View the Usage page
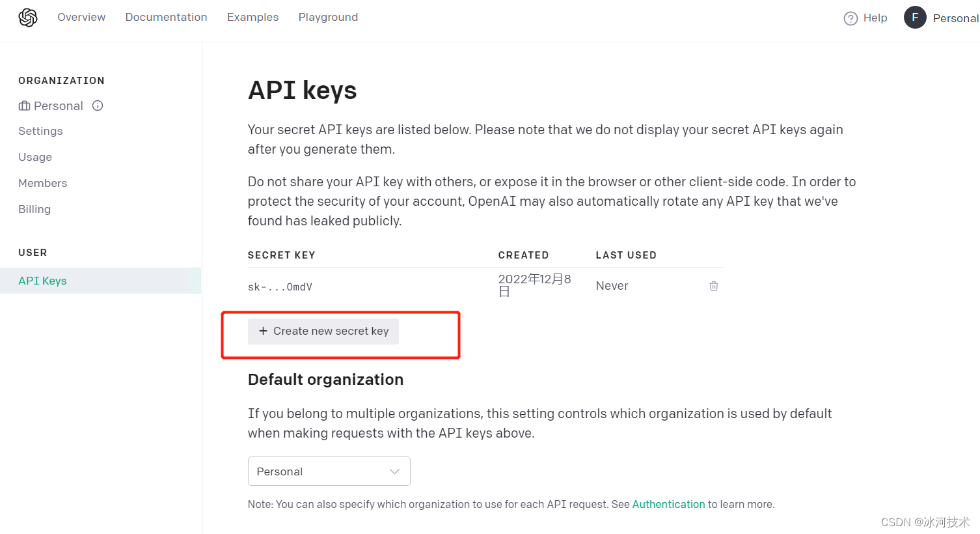Viewport: 980px width, 534px height. pyautogui.click(x=35, y=157)
